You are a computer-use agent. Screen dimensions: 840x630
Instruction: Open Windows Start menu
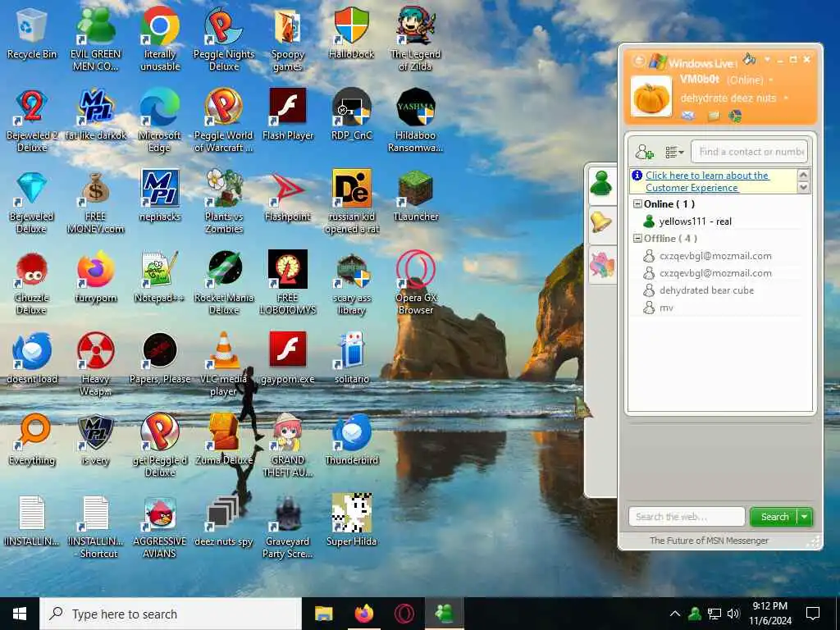pyautogui.click(x=20, y=614)
